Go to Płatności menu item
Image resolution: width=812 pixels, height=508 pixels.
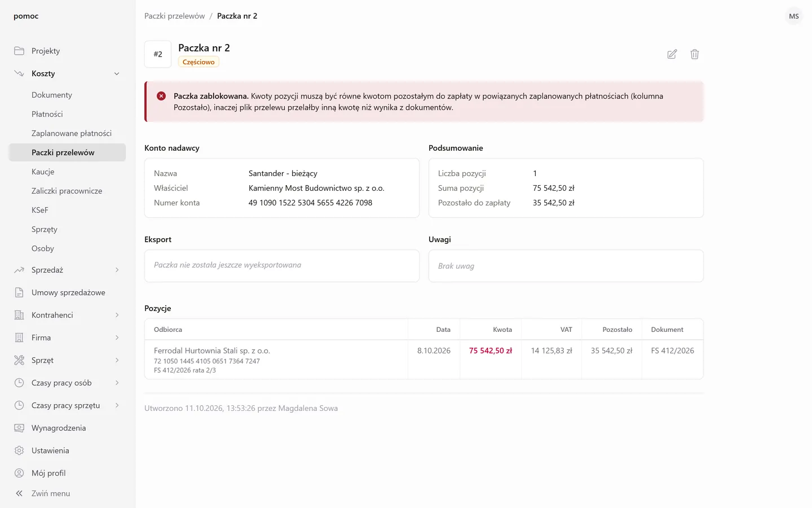pos(67,114)
